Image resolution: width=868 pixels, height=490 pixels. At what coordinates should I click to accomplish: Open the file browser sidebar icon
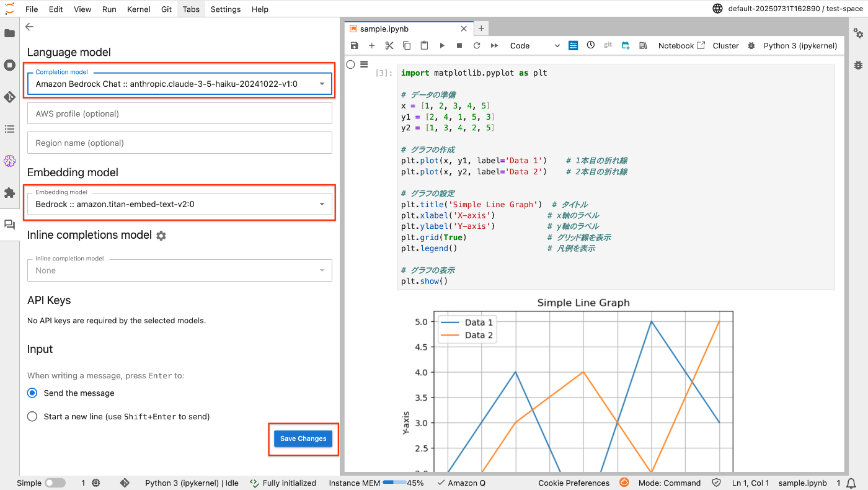(9, 33)
